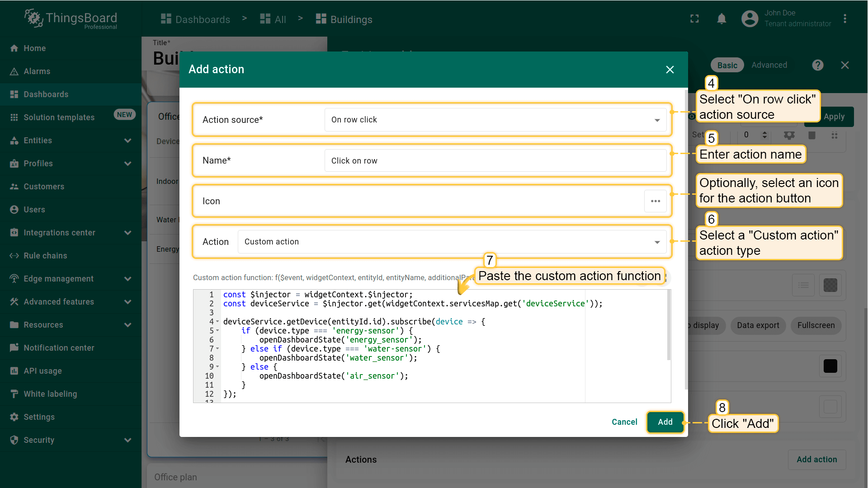This screenshot has height=488, width=868.
Task: Toggle fullscreen mode icon in header
Action: coord(694,19)
